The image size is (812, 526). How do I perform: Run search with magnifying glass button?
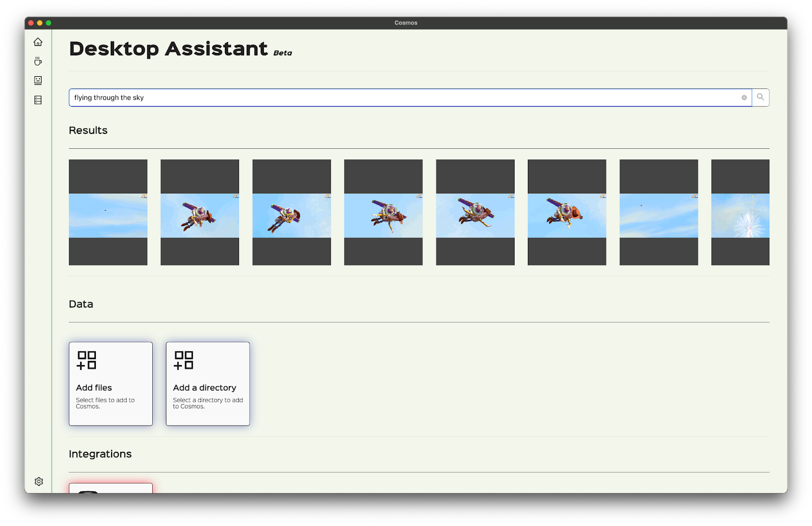click(760, 97)
